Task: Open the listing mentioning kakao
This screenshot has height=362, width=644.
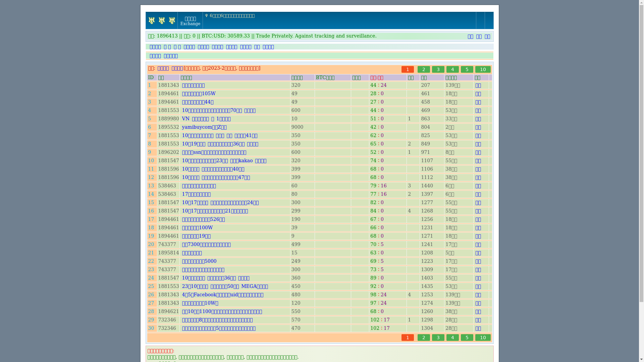Action: coord(224,161)
